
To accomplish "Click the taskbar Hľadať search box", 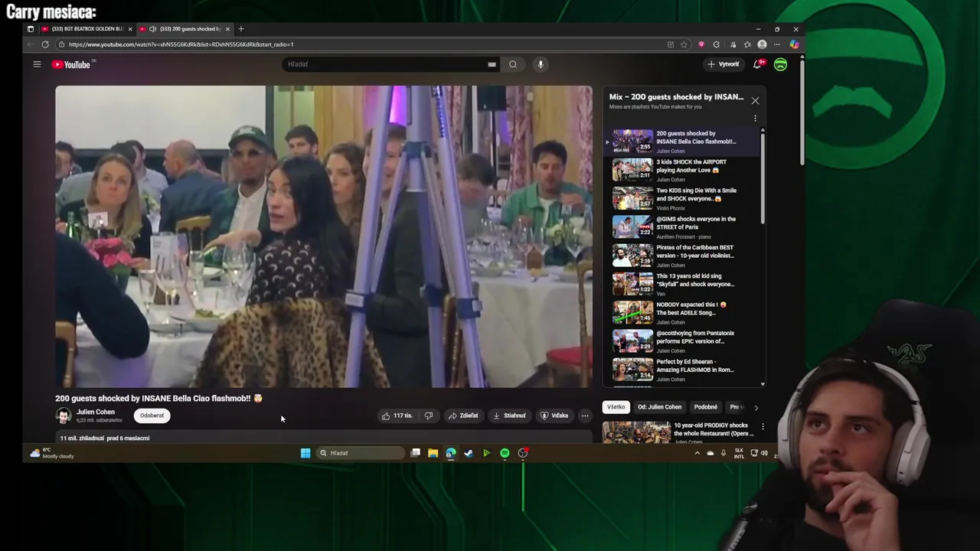I will [x=360, y=453].
